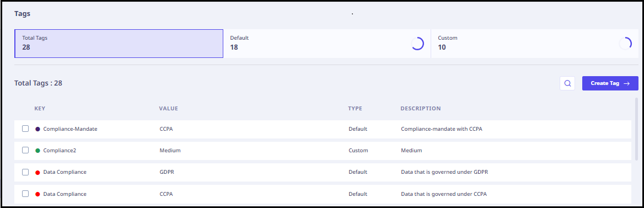Click the purple dot beside Compliance-Mandate

pyautogui.click(x=38, y=129)
